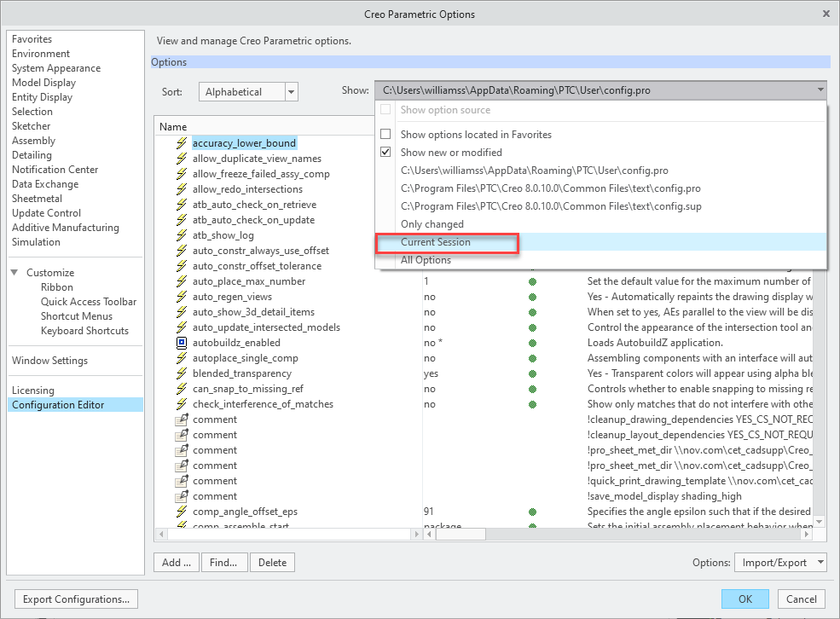Click the Add ... button
Viewport: 840px width, 619px height.
(x=177, y=562)
